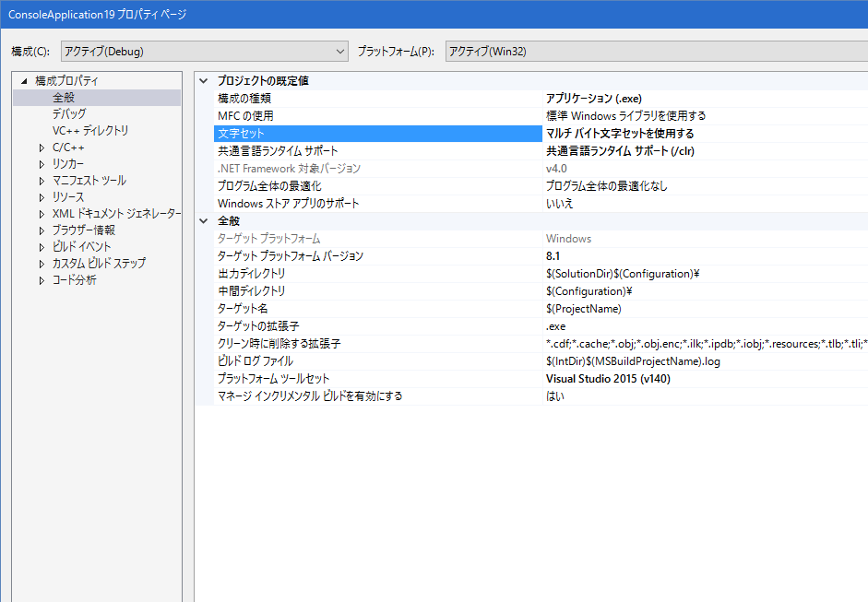Click the 出力ディレクトリ value field
Screen dimensions: 868x602
pyautogui.click(x=623, y=274)
